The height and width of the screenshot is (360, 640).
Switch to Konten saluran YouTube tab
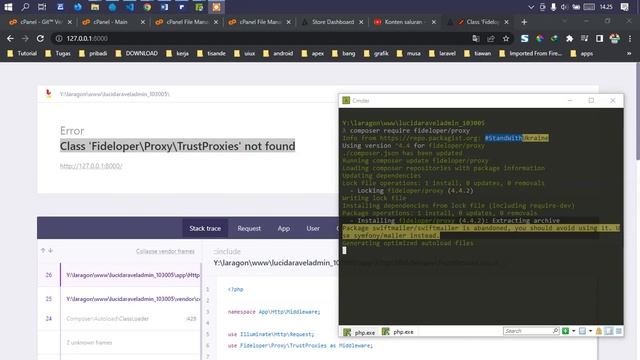(x=403, y=22)
